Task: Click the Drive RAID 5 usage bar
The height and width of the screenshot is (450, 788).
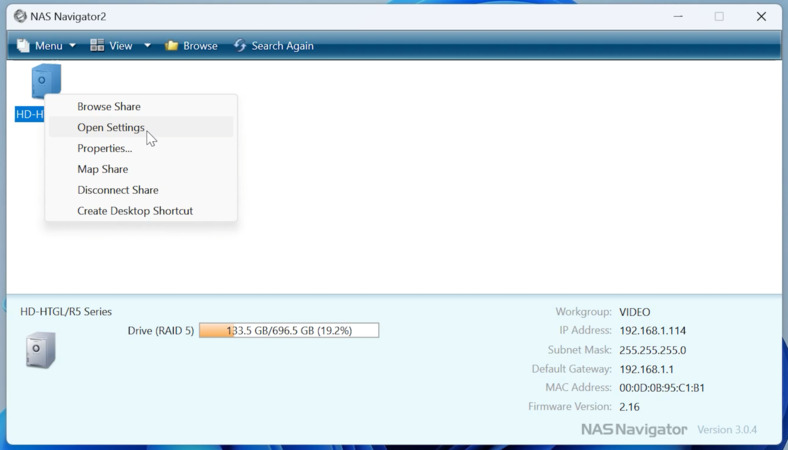Action: pos(289,330)
